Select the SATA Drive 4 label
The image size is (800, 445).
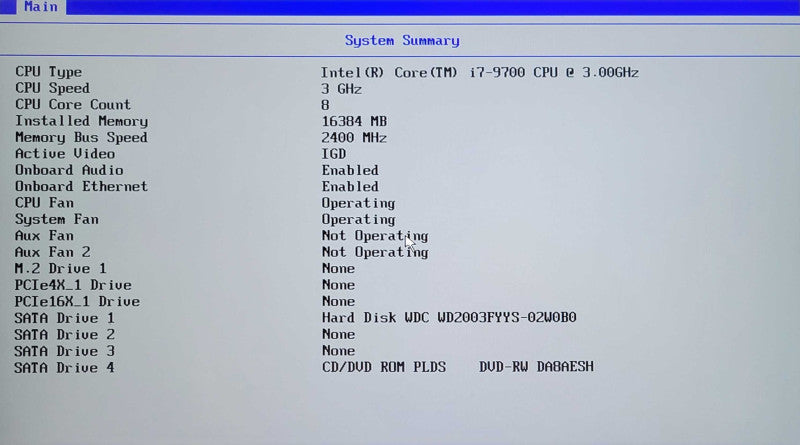(64, 367)
